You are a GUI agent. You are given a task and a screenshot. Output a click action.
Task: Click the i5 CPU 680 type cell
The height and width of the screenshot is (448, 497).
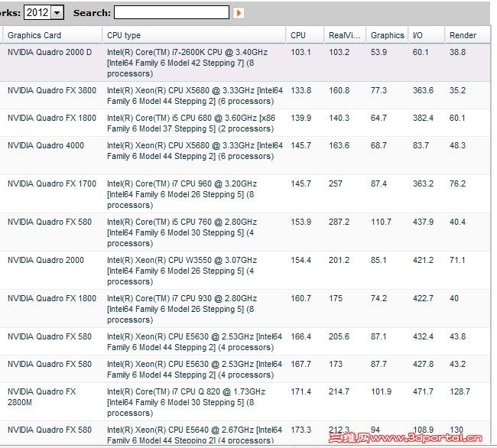point(191,123)
